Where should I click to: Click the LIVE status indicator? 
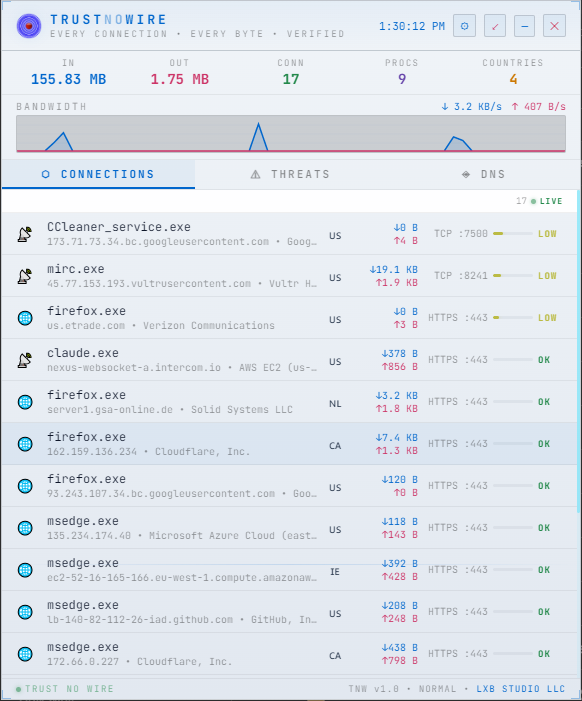pos(546,201)
